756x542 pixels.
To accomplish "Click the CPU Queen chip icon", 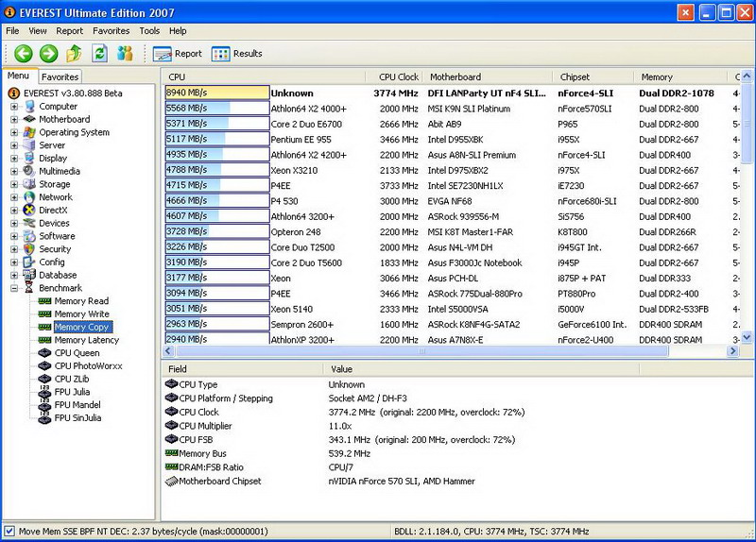I will 44,352.
